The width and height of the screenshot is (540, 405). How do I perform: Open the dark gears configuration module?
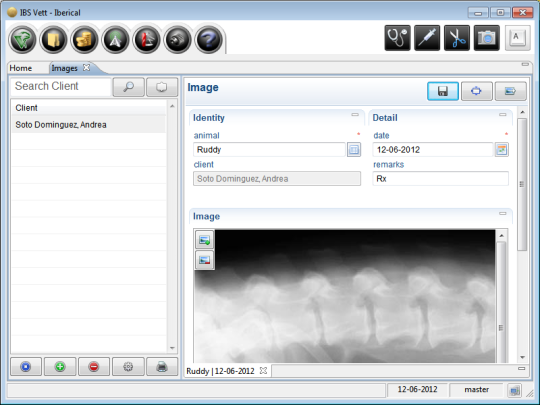coord(177,40)
